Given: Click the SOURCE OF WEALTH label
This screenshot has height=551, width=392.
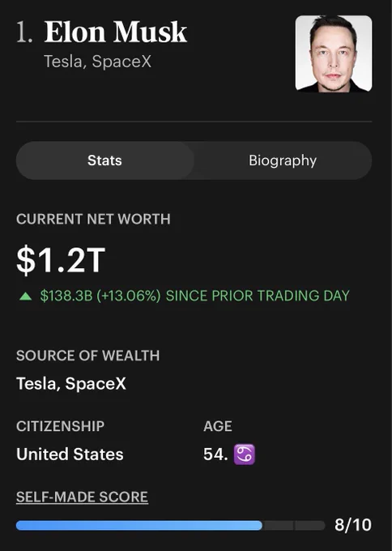Looking at the screenshot, I should [87, 356].
